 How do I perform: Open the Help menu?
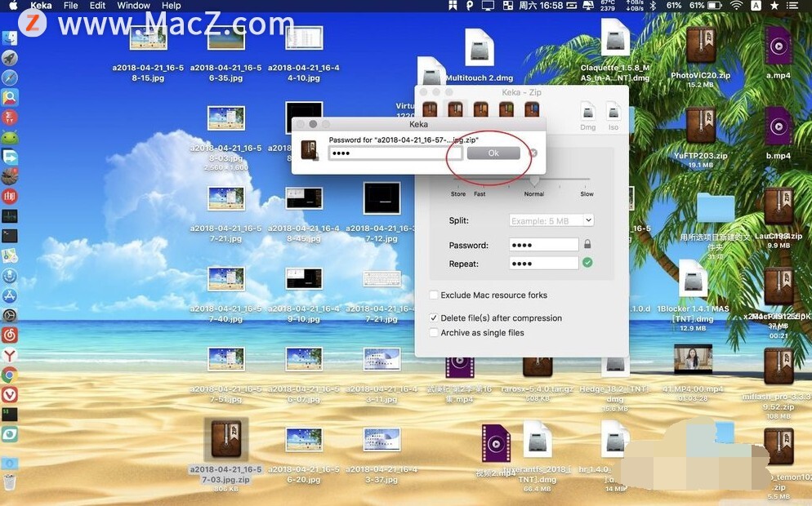click(x=171, y=6)
